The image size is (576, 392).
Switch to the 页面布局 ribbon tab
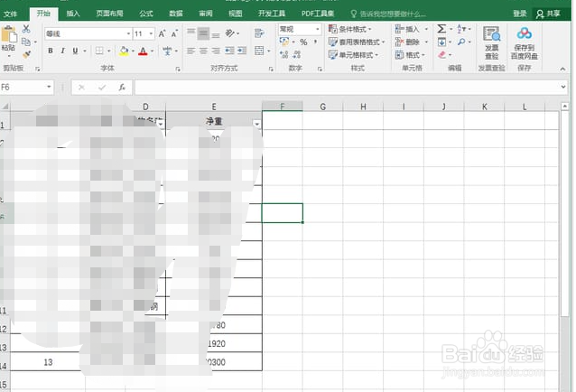coord(109,14)
